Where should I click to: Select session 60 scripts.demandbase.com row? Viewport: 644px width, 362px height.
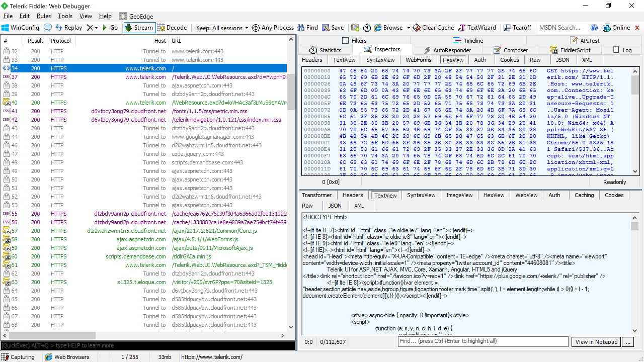point(144,256)
